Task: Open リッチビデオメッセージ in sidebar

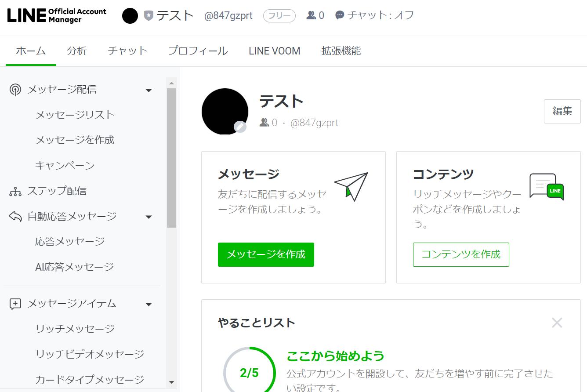Action: tap(90, 354)
